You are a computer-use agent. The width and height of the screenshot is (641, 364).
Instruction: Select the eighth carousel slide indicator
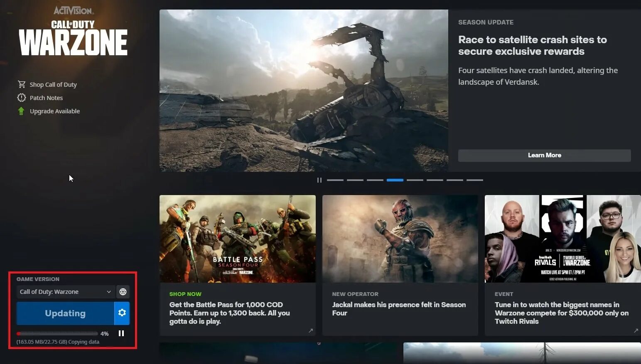click(x=475, y=180)
